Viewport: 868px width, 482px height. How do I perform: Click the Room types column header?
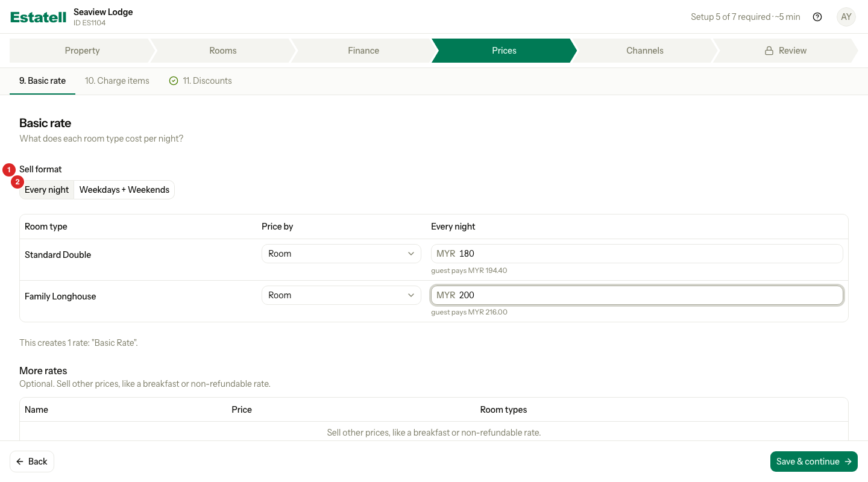[503, 410]
